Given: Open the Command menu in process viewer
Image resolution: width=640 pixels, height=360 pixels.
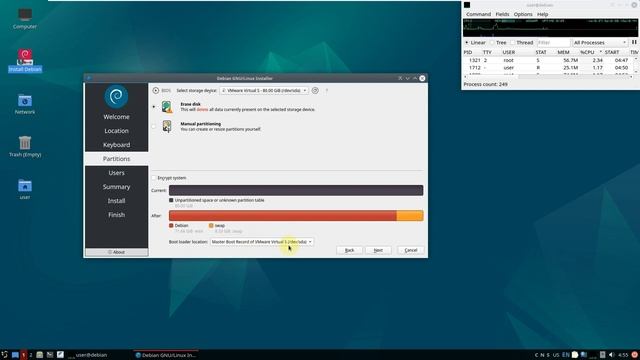Looking at the screenshot, I should 478,14.
